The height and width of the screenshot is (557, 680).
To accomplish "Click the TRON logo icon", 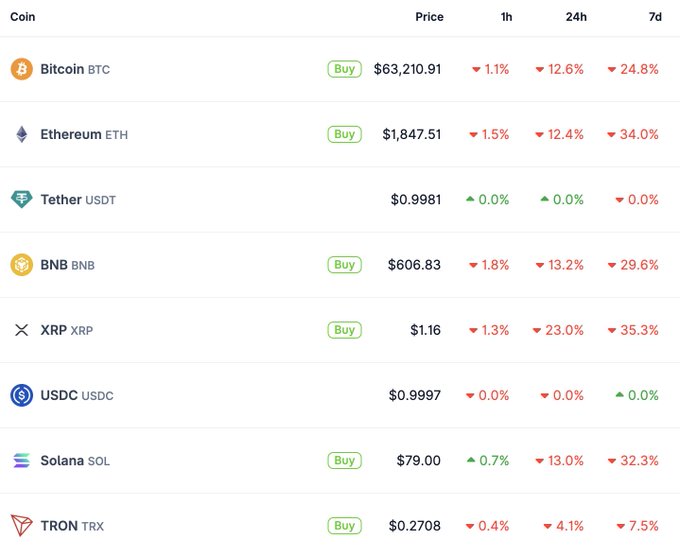I will tap(21, 525).
